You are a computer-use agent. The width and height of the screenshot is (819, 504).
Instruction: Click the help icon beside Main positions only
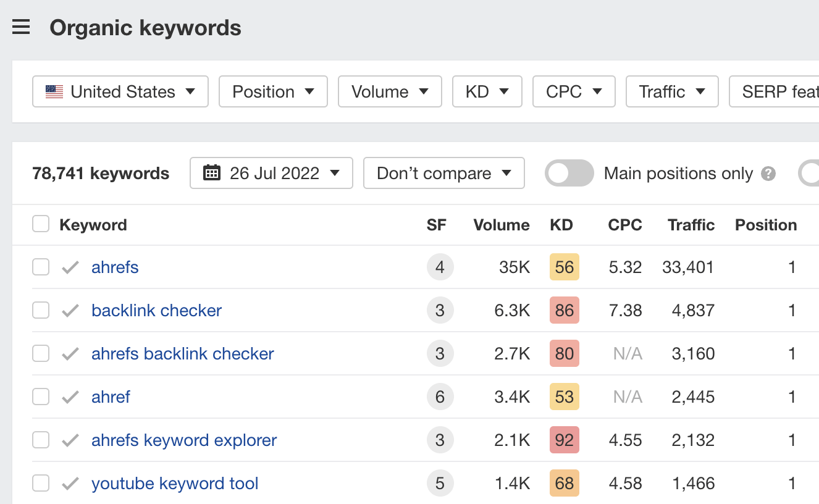point(768,174)
